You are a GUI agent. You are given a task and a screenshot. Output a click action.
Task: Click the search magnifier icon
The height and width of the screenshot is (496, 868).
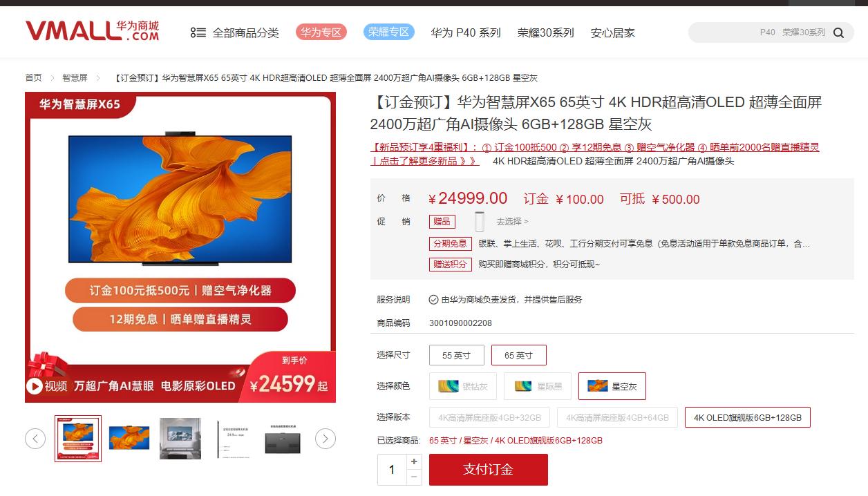[x=839, y=32]
